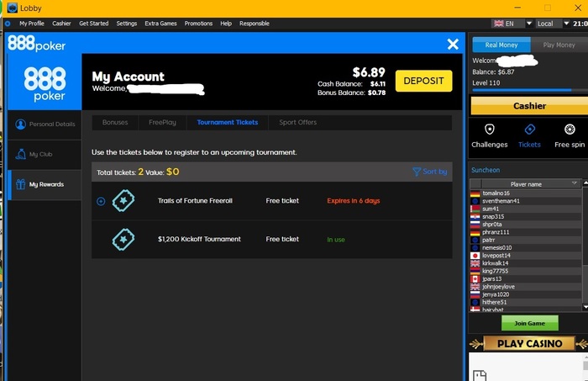This screenshot has width=588, height=381.
Task: Open language dropdown arrow next to EN
Action: click(x=529, y=24)
